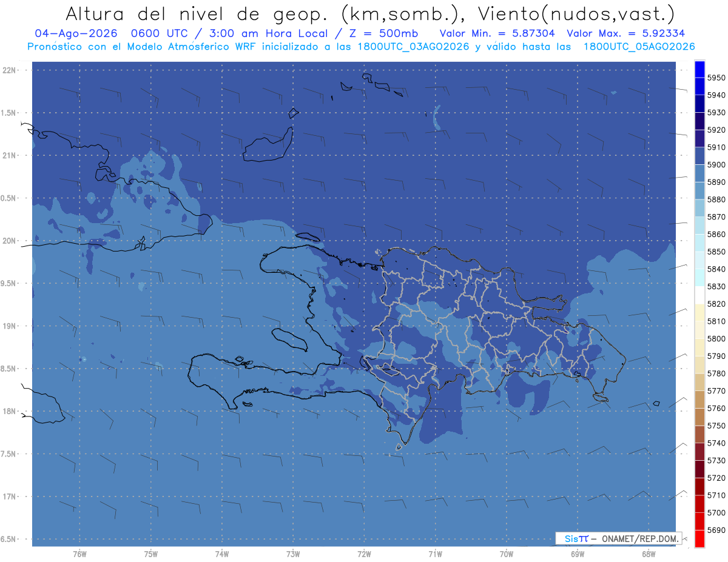Click the "75W" longitude label
The width and height of the screenshot is (728, 562).
coord(151,554)
